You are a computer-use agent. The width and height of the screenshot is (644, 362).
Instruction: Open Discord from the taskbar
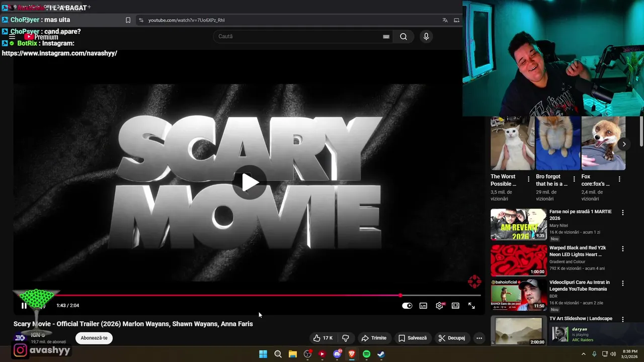click(337, 354)
